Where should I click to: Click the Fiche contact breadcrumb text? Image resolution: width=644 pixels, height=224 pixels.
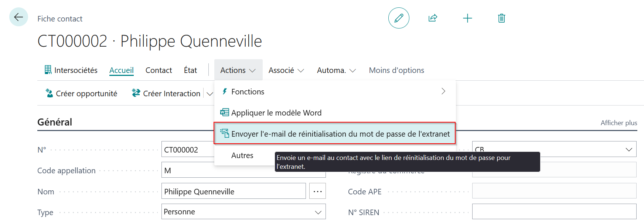60,19
